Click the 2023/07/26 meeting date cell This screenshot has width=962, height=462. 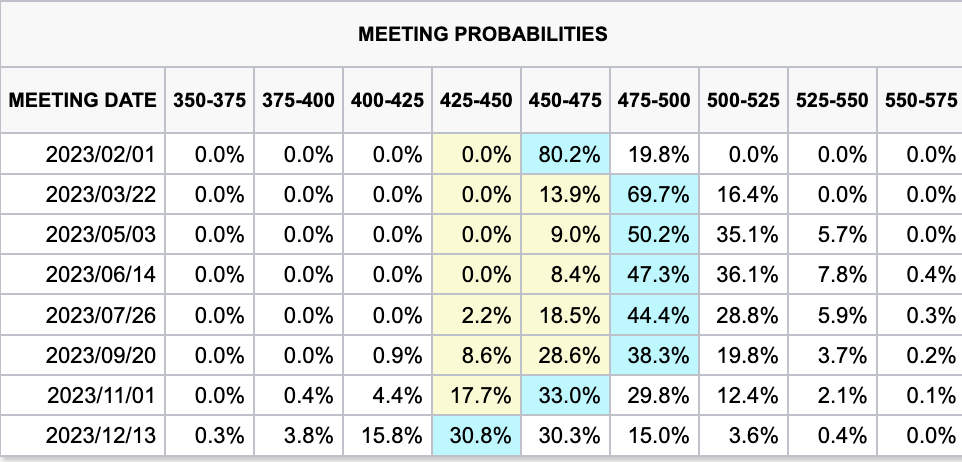click(x=101, y=317)
